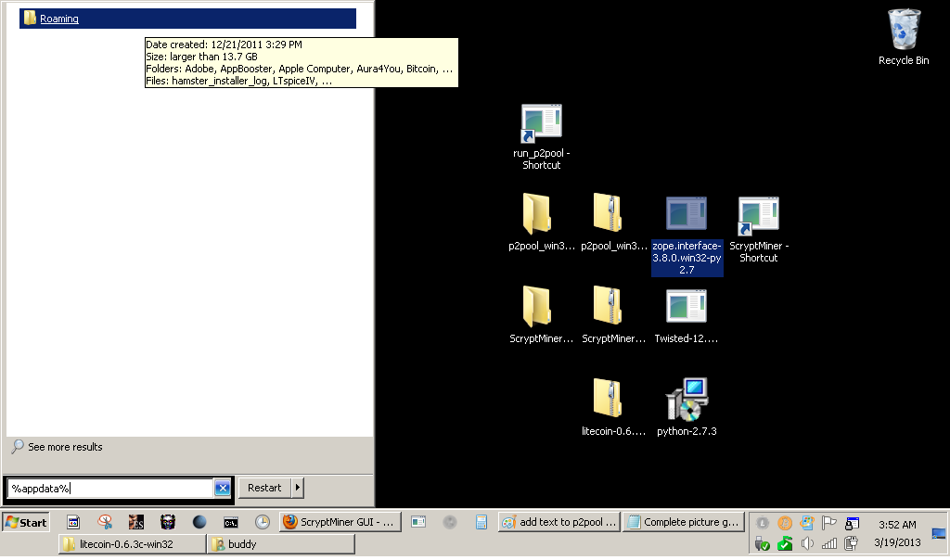Image resolution: width=950 pixels, height=560 pixels.
Task: Click the Restart button
Action: [264, 488]
